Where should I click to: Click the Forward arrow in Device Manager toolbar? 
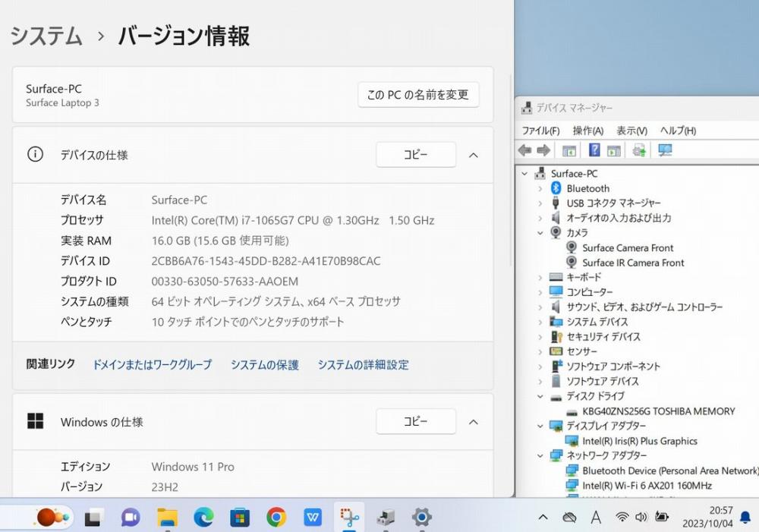[x=543, y=150]
